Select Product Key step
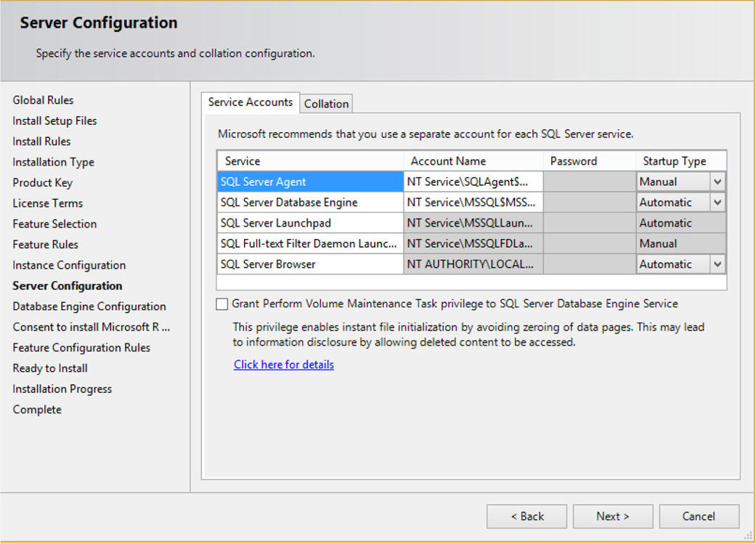This screenshot has height=544, width=756. pyautogui.click(x=42, y=183)
